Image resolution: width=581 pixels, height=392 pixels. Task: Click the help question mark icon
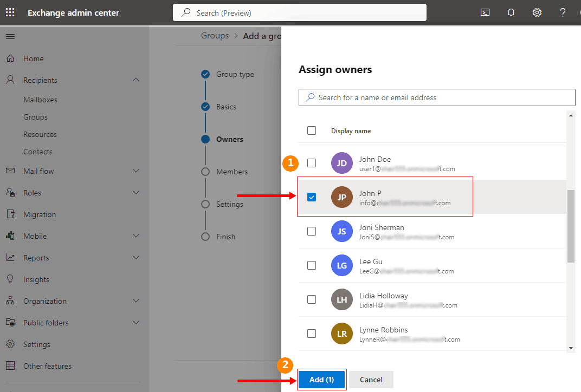pos(563,12)
